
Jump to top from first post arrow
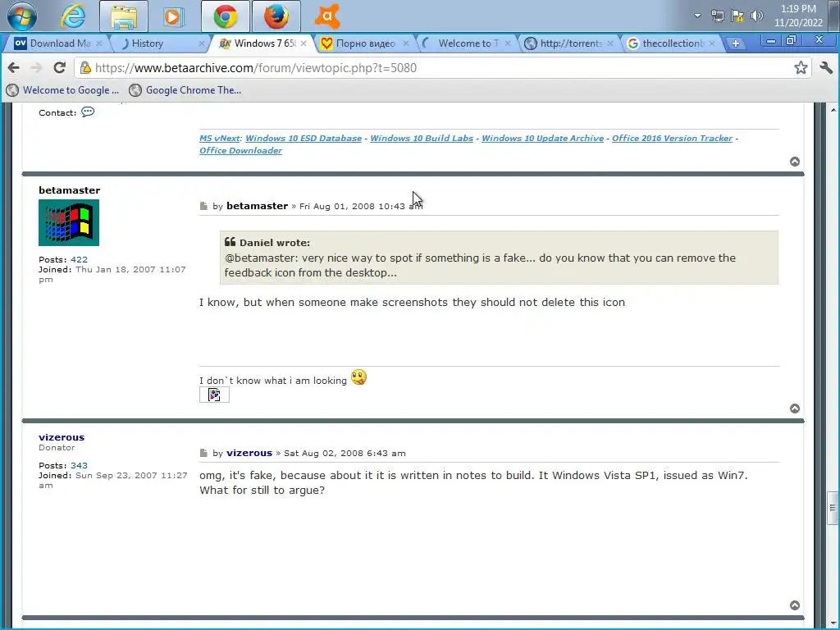(795, 162)
